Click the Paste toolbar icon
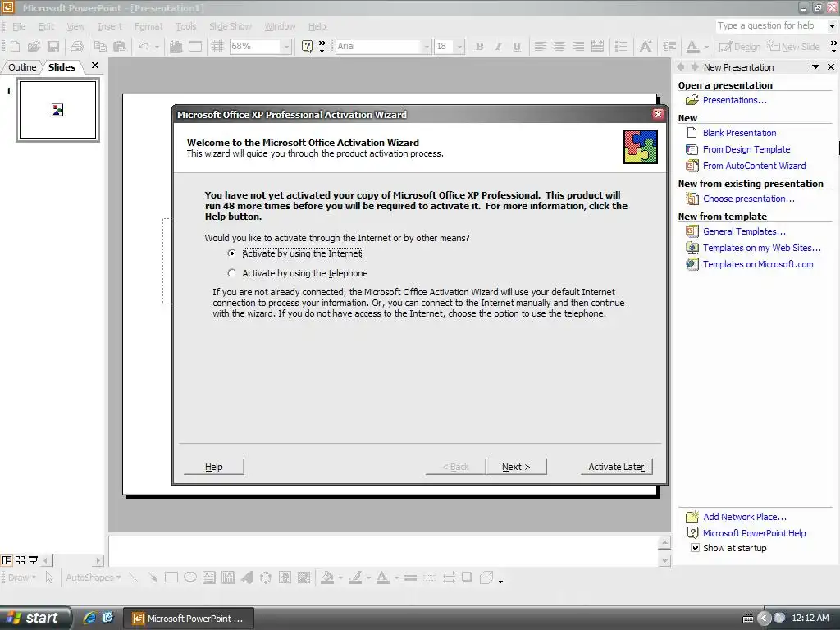This screenshot has height=630, width=840. 120,47
